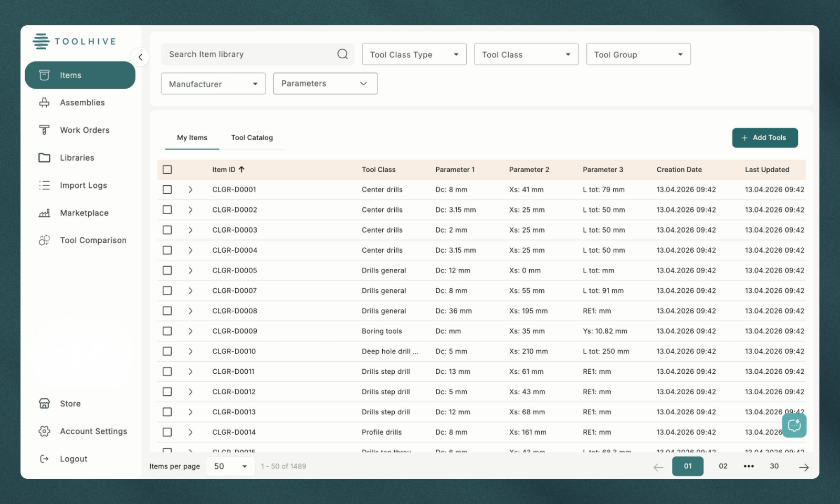Check the box for CLGR-D0003

(x=167, y=230)
